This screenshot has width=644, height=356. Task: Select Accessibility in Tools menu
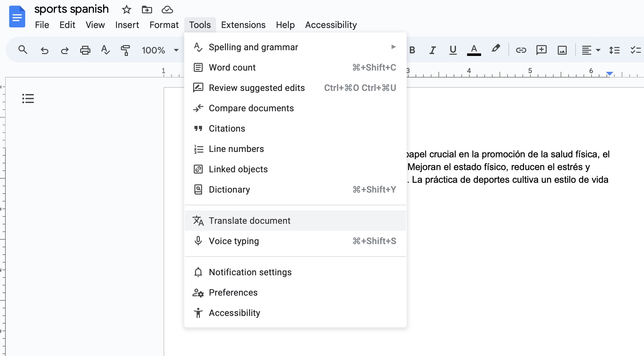(295, 313)
